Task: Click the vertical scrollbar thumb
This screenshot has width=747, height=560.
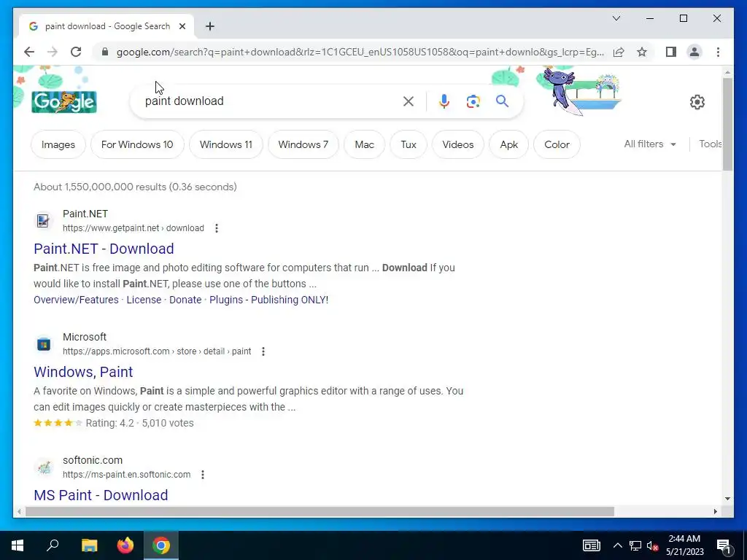Action: (x=727, y=124)
